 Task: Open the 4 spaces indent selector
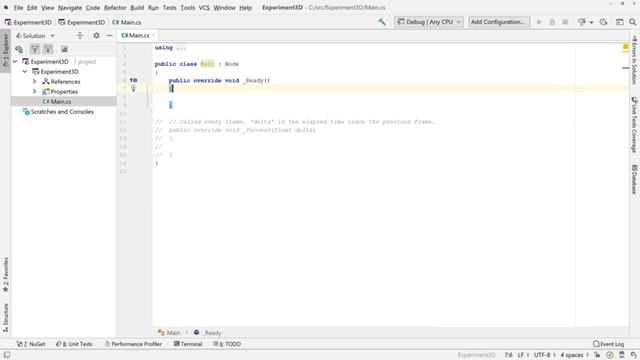click(x=574, y=355)
